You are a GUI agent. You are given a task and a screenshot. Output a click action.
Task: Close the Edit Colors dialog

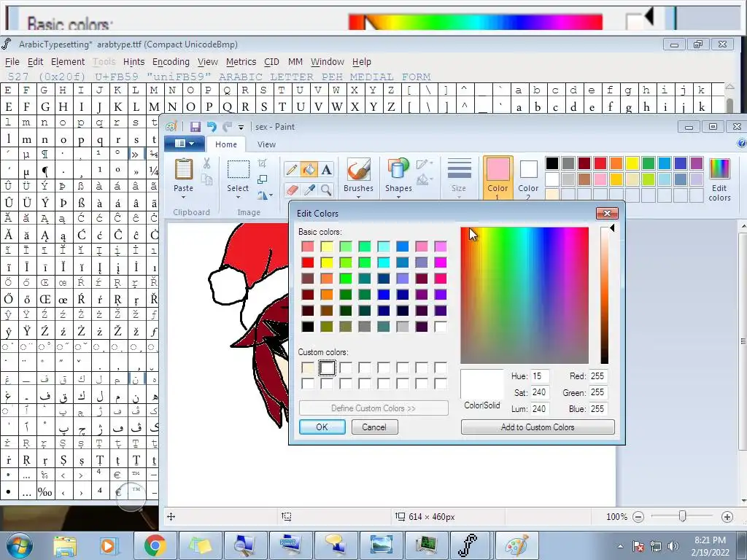tap(607, 213)
